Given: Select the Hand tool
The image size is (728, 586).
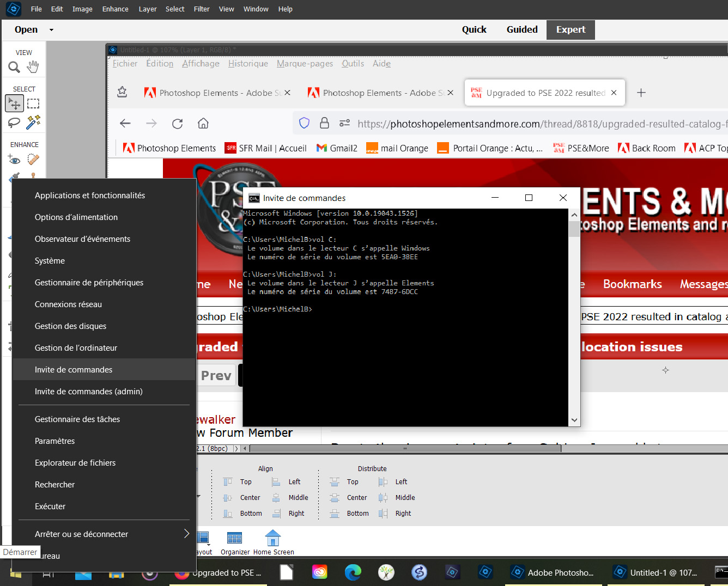Looking at the screenshot, I should (33, 67).
